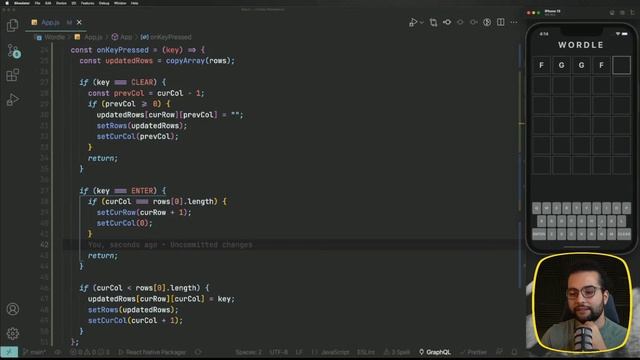640x360 pixels.
Task: Click GraphQL status bar item
Action: click(x=435, y=352)
